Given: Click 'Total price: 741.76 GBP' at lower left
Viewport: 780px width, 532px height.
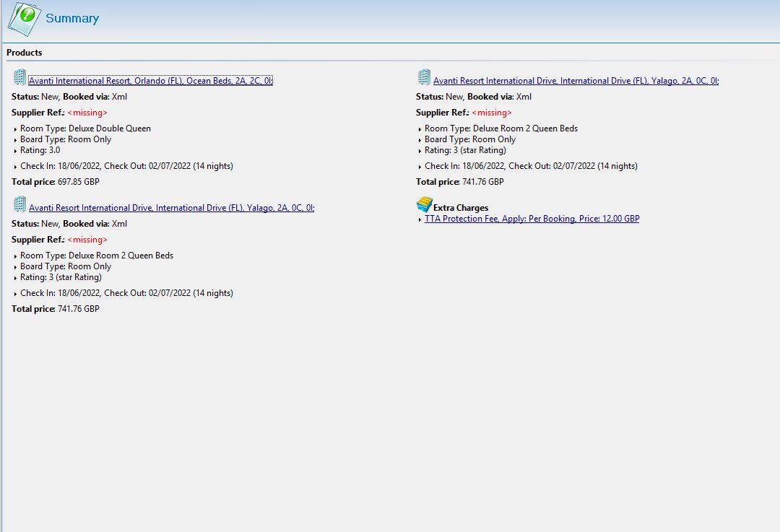Looking at the screenshot, I should click(55, 309).
